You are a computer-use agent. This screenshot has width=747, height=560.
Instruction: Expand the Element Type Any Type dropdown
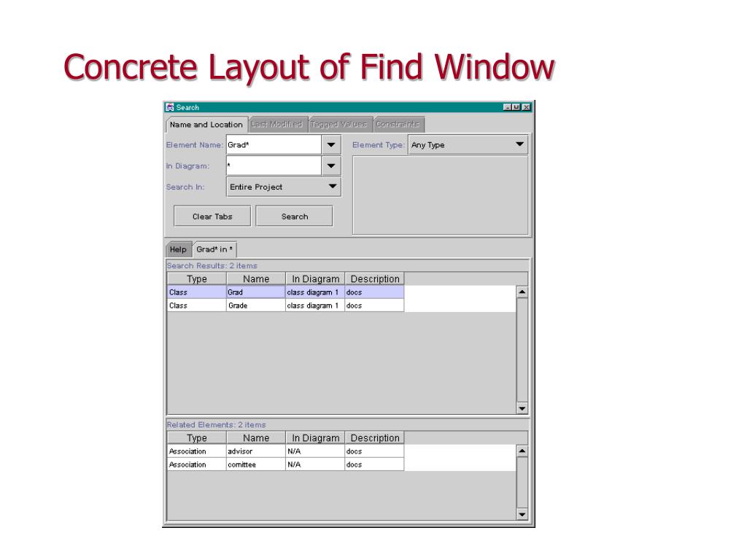point(468,145)
